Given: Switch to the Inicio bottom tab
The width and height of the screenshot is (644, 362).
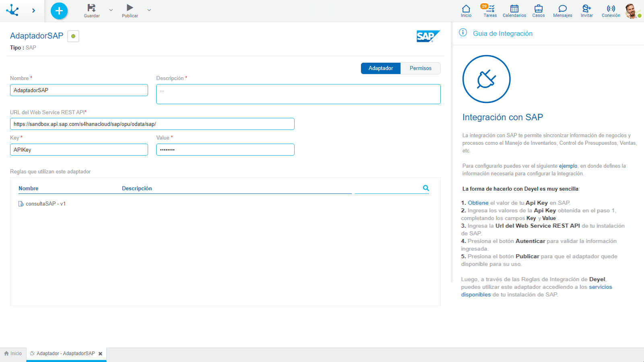Looking at the screenshot, I should tap(13, 354).
